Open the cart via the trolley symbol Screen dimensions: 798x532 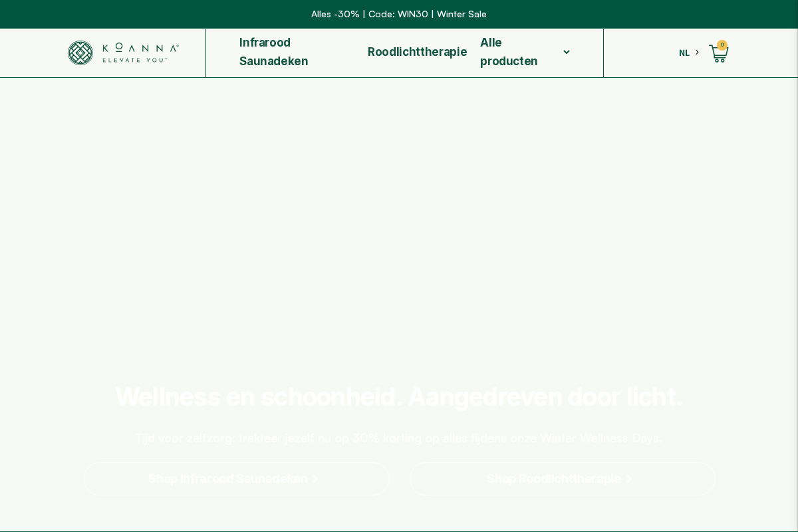718,55
